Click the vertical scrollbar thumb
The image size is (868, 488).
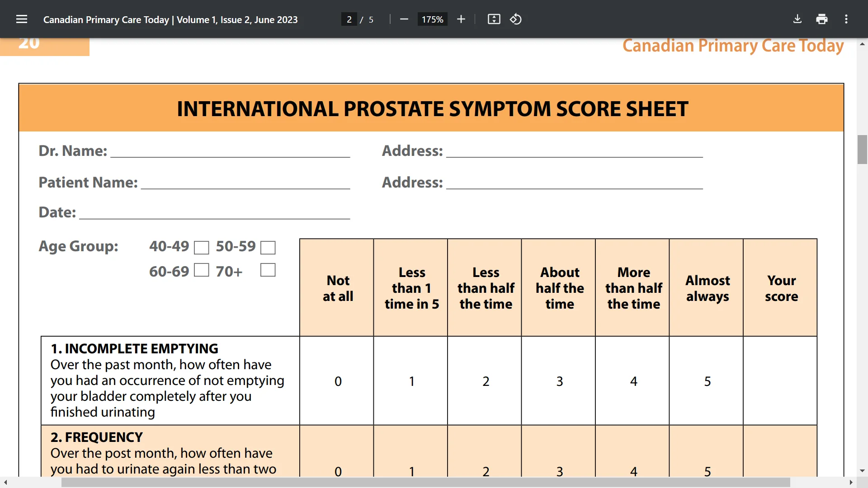point(862,150)
